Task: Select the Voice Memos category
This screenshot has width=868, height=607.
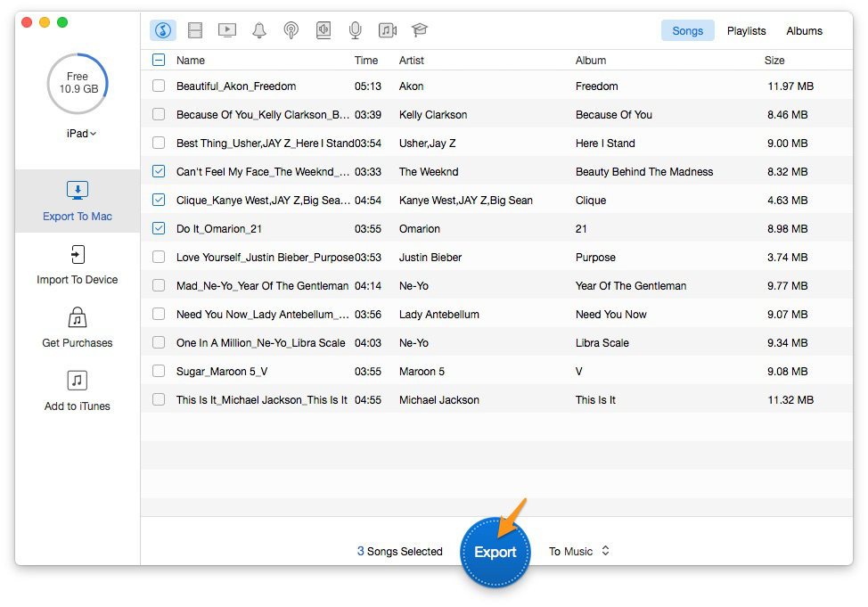Action: 355,29
